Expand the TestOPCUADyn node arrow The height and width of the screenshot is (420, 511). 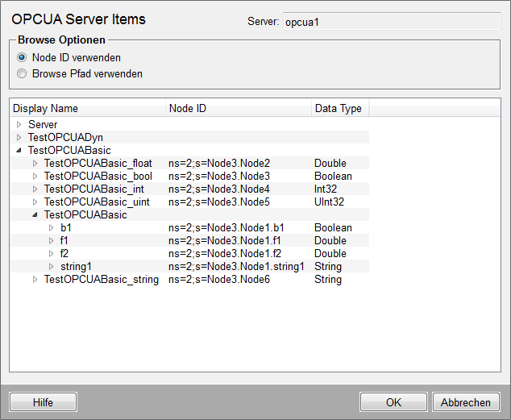pos(19,138)
